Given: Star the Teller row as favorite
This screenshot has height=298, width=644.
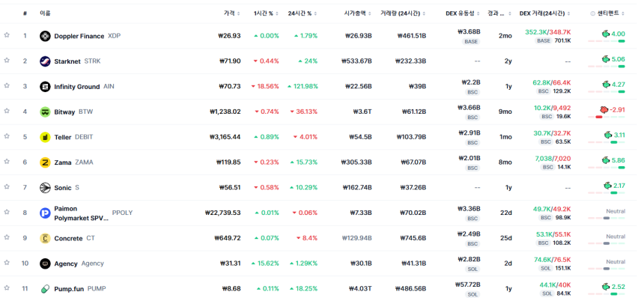Looking at the screenshot, I should pyautogui.click(x=7, y=136).
